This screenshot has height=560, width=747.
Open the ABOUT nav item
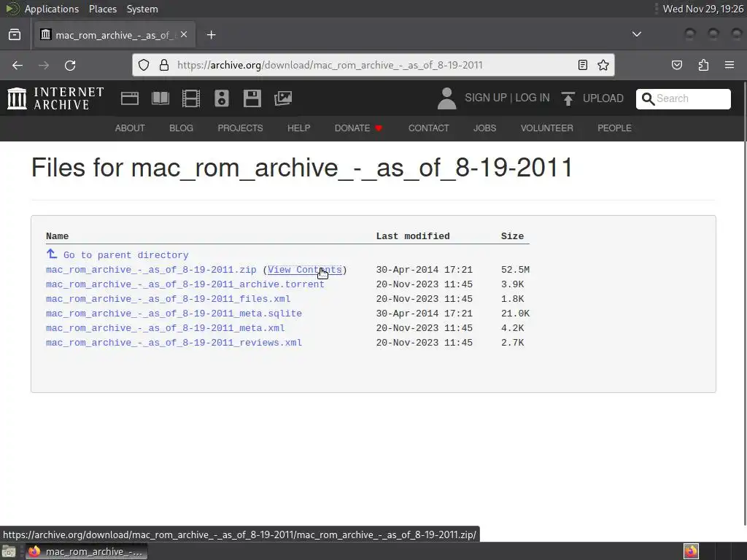point(130,128)
